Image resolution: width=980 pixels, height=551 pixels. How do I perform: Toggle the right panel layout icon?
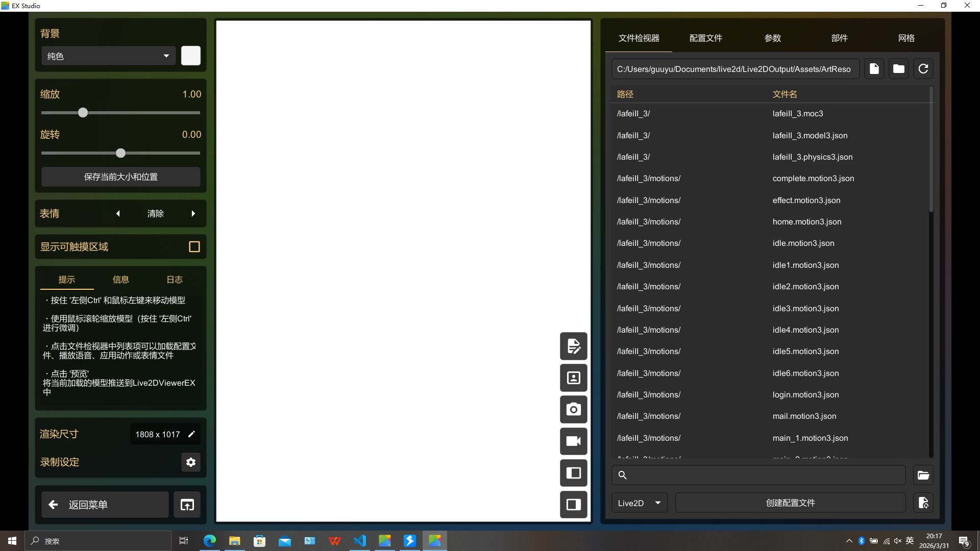click(573, 505)
